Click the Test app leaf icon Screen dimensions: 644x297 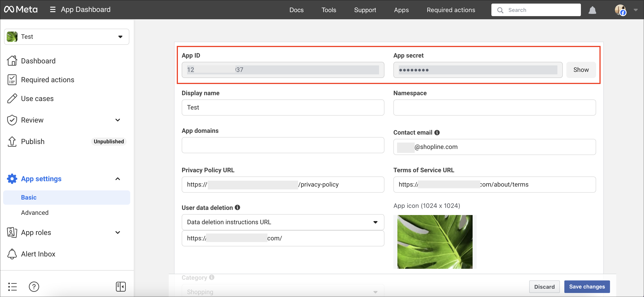12,37
